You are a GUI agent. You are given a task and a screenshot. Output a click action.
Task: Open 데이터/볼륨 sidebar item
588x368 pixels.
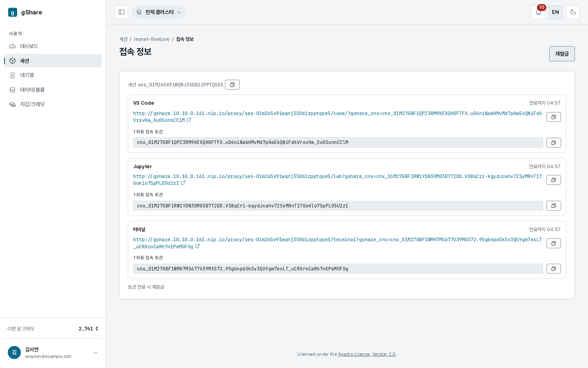tap(53, 90)
